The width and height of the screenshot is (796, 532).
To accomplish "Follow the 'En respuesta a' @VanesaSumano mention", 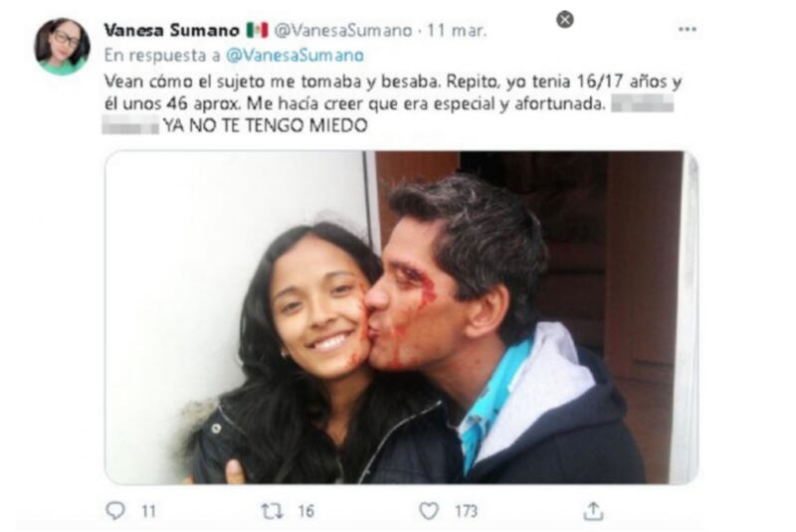I will point(295,56).
